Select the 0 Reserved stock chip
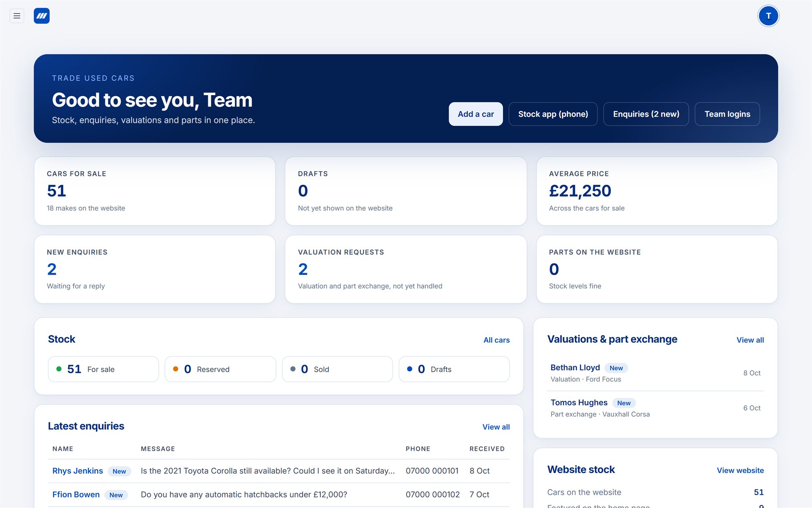Image resolution: width=812 pixels, height=508 pixels. click(x=220, y=369)
